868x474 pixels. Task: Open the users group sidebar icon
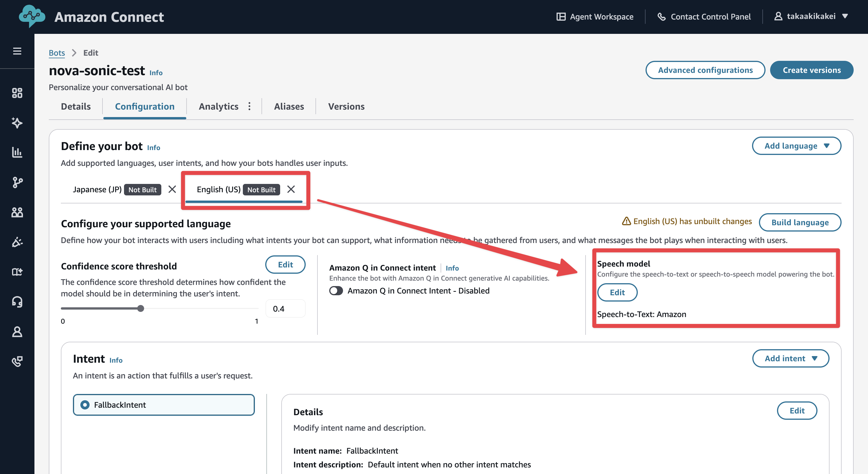click(17, 212)
